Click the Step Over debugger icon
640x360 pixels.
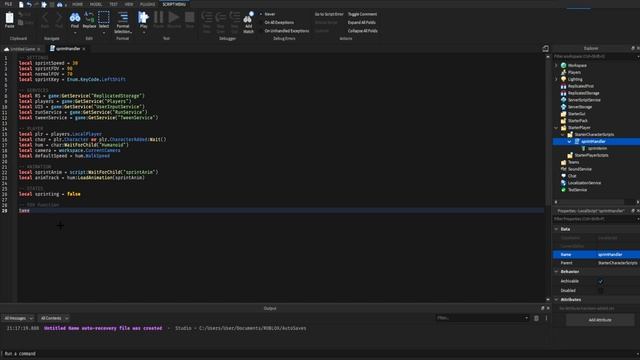(x=221, y=17)
